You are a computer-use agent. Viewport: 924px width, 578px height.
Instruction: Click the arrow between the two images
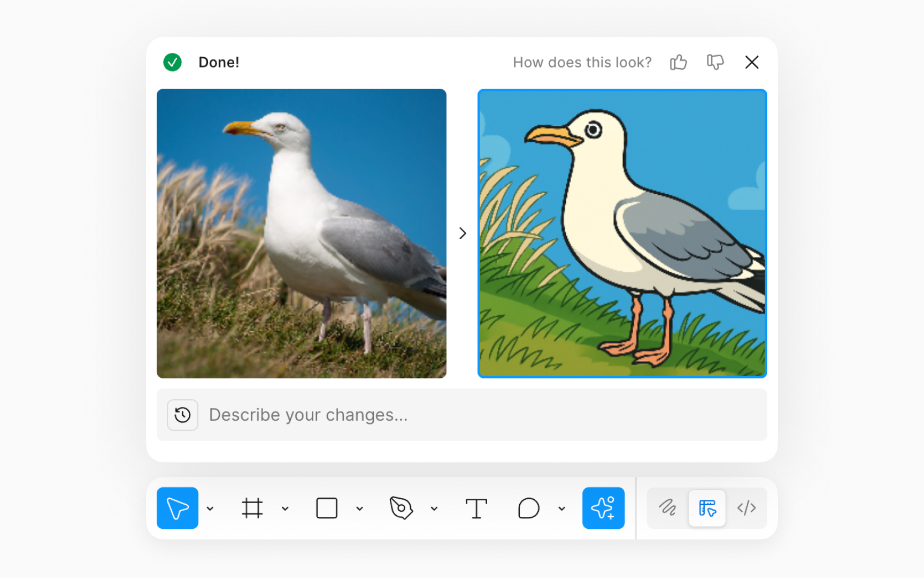click(x=462, y=233)
